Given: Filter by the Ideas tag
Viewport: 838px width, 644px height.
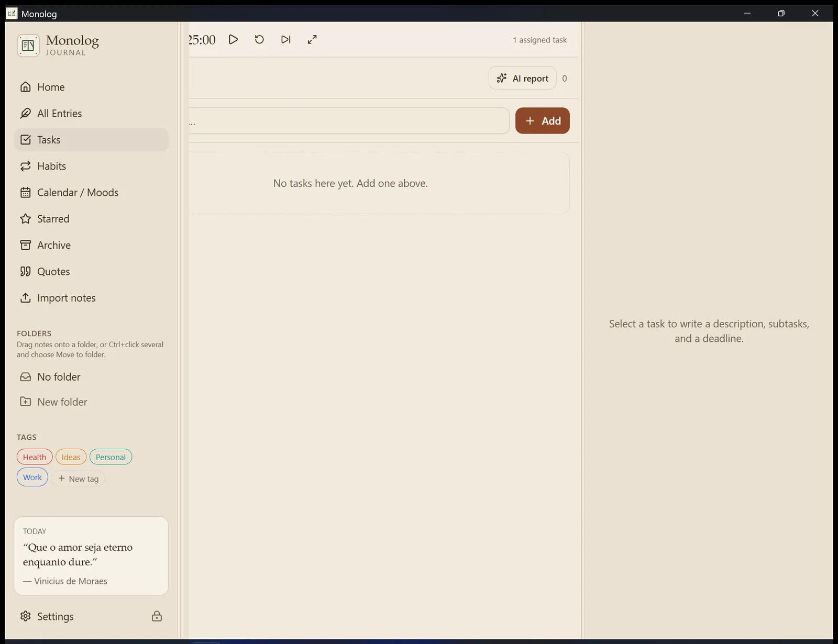Looking at the screenshot, I should (x=71, y=457).
